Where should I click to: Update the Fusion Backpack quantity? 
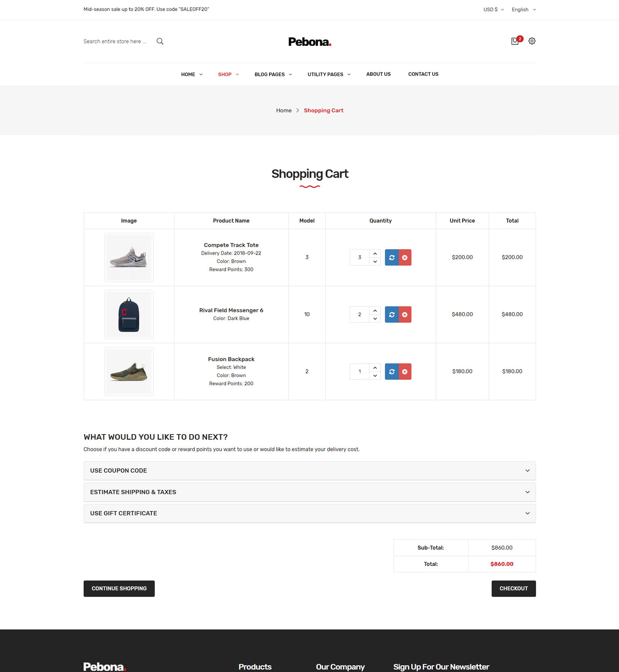pos(392,372)
